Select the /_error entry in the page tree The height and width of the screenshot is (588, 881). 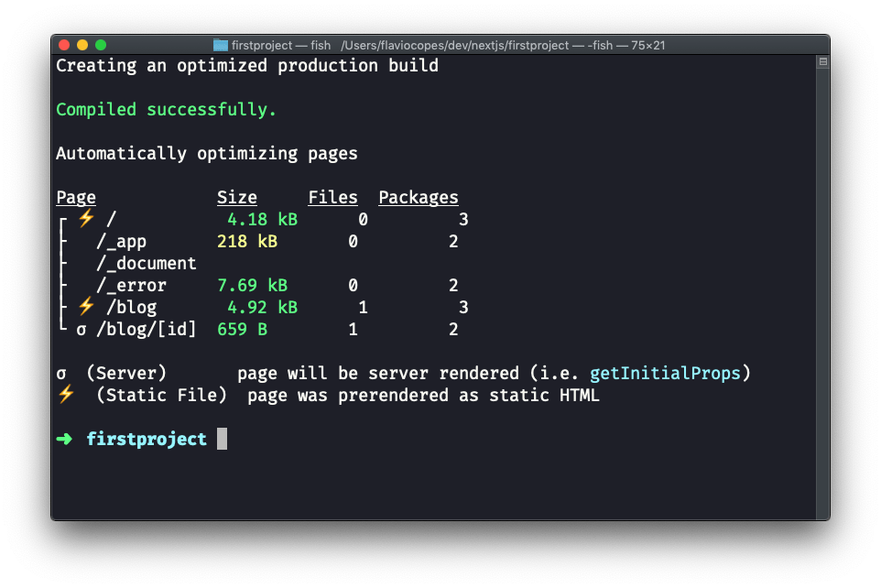pos(131,286)
